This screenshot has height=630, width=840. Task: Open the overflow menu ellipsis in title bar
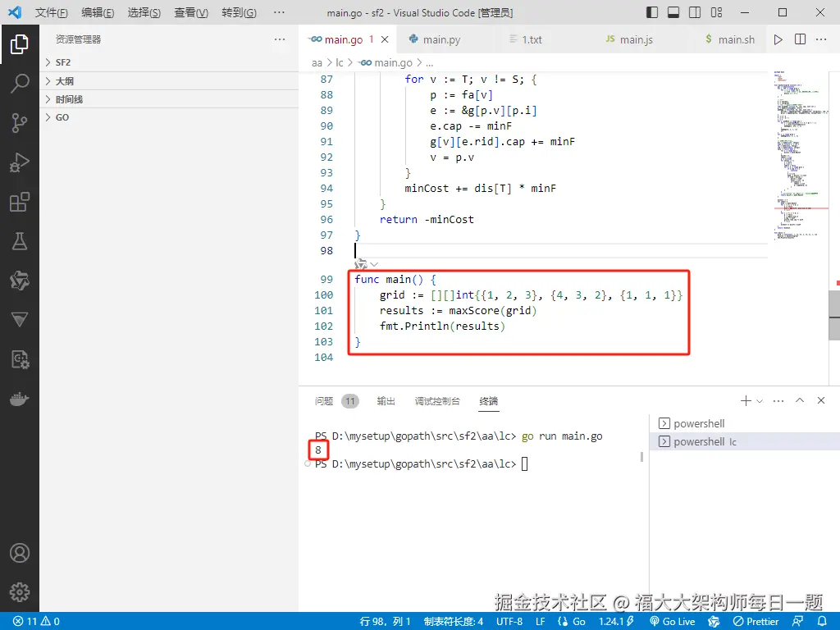(279, 12)
